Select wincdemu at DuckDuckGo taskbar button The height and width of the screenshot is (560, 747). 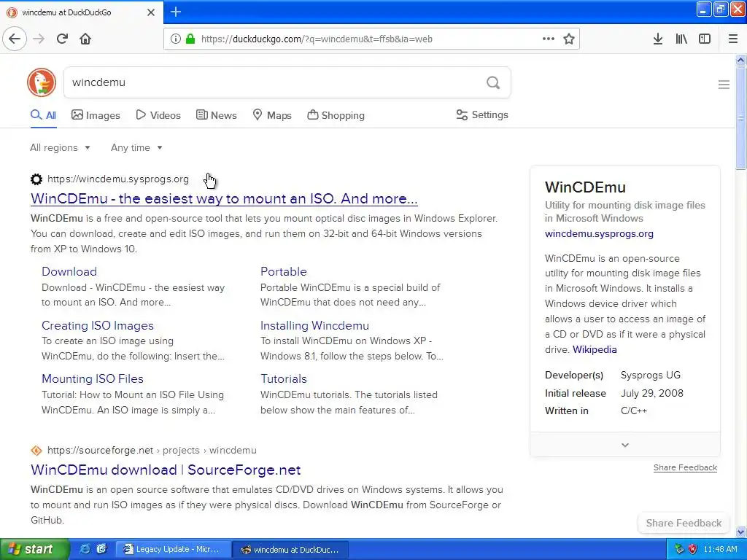click(x=290, y=550)
